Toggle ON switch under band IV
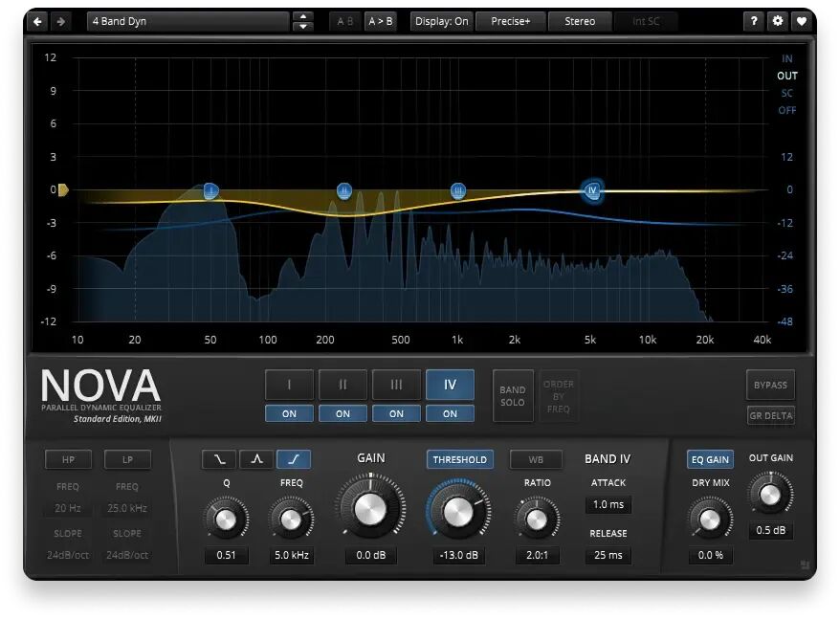 [x=450, y=413]
